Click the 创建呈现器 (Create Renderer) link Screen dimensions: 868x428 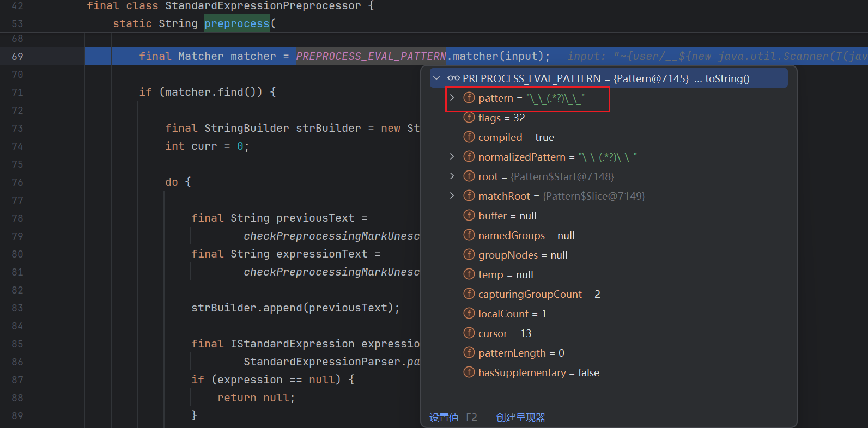click(520, 418)
